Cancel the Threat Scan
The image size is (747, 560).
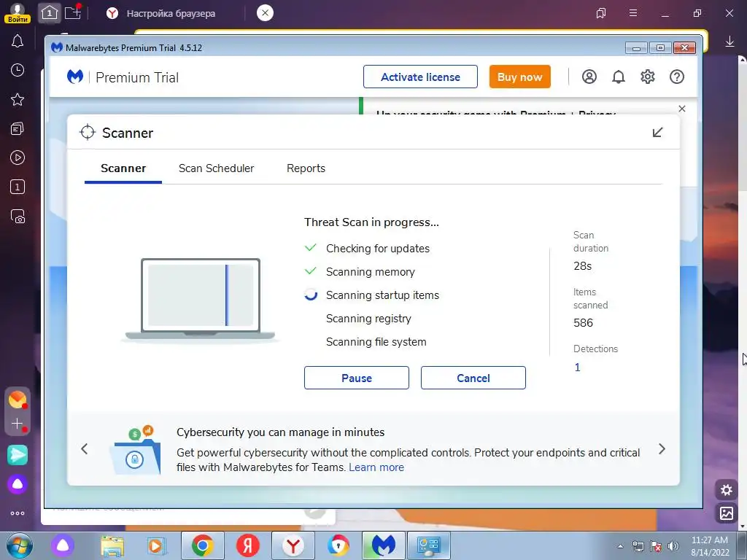(x=473, y=378)
